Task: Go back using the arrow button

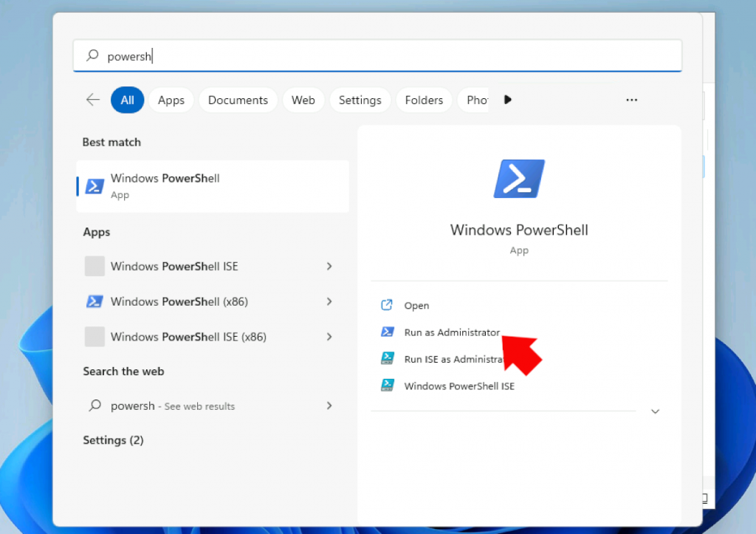Action: point(92,99)
